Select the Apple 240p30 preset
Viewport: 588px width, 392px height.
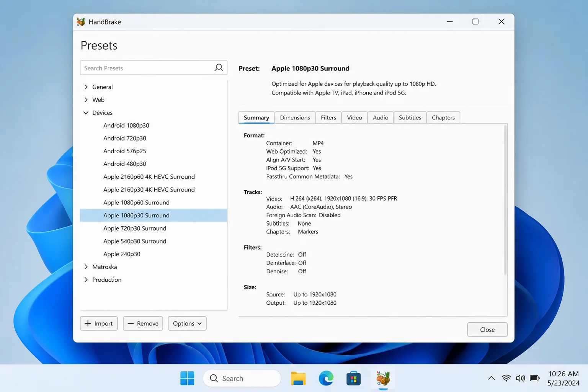pyautogui.click(x=122, y=254)
